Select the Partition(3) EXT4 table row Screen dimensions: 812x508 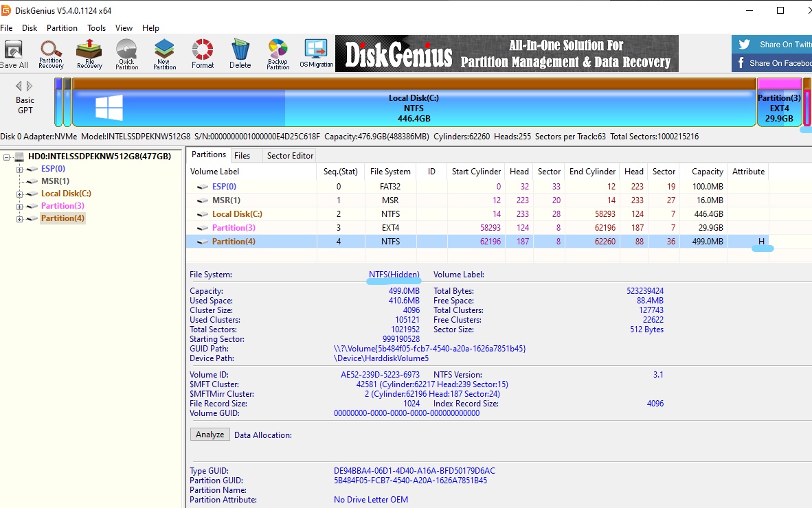point(477,228)
